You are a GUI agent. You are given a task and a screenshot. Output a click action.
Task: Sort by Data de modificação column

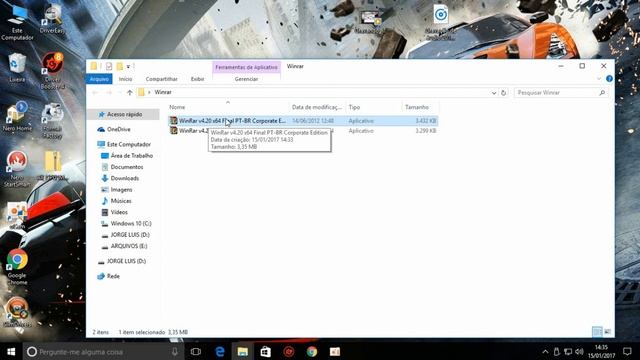[x=317, y=107]
